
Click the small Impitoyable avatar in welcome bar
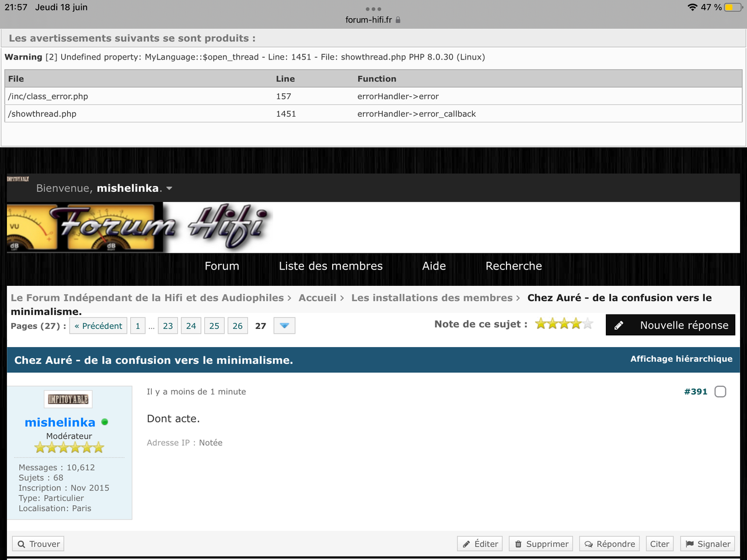pos(18,178)
